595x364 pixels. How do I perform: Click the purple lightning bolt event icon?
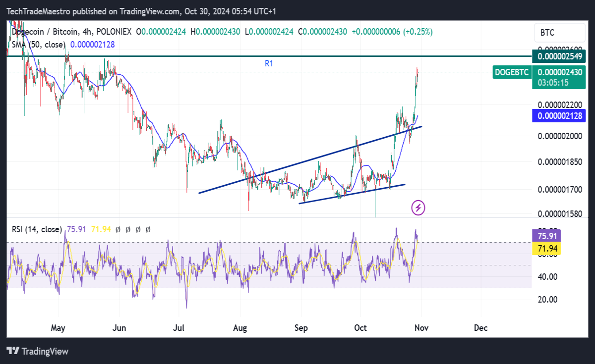418,208
